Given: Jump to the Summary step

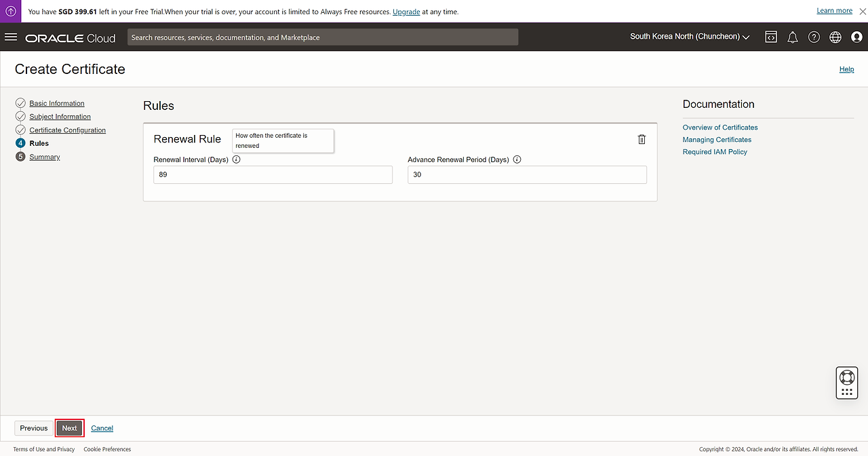Looking at the screenshot, I should pyautogui.click(x=45, y=157).
